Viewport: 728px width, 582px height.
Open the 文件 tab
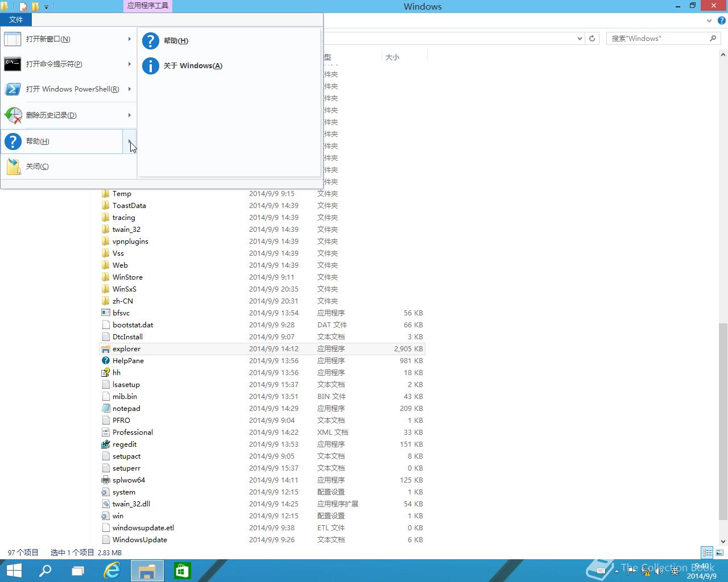pos(16,20)
